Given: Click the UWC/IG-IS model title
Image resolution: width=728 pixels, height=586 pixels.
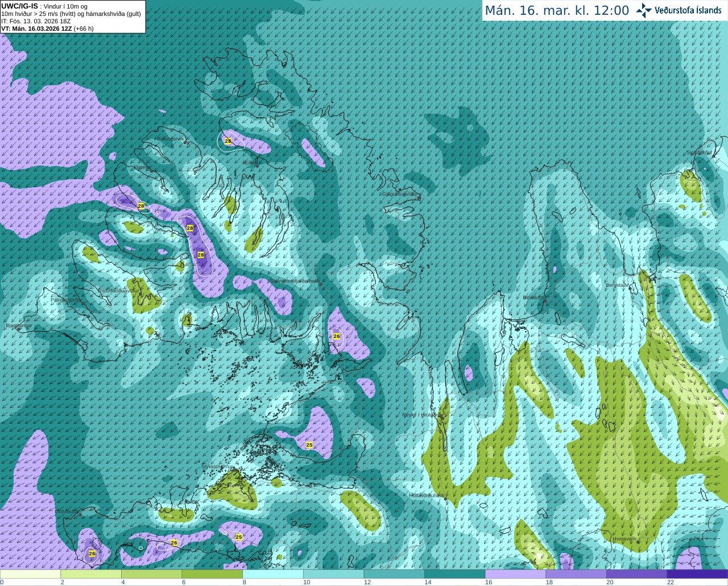Looking at the screenshot, I should coord(19,6).
